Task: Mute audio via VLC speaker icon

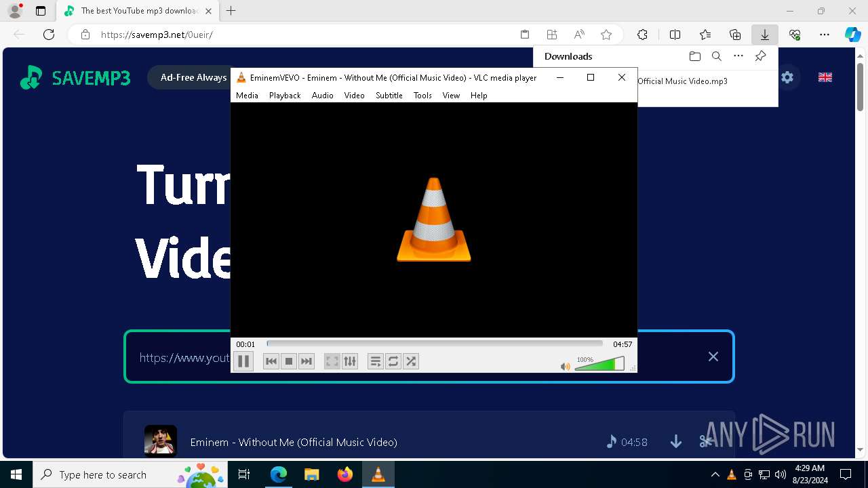Action: [566, 367]
